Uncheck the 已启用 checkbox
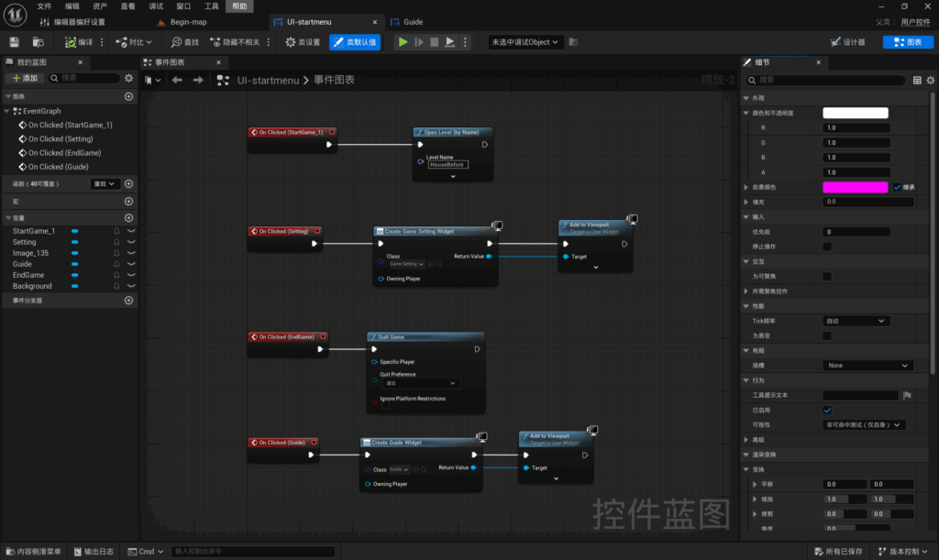Image resolution: width=939 pixels, height=560 pixels. (x=827, y=411)
